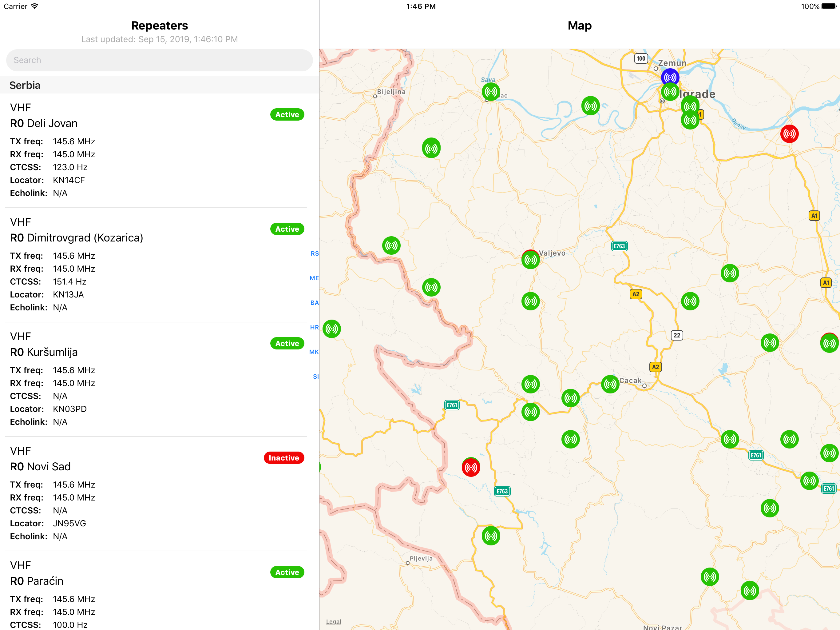Jump to MK section in index
This screenshot has width=840, height=630.
click(314, 352)
